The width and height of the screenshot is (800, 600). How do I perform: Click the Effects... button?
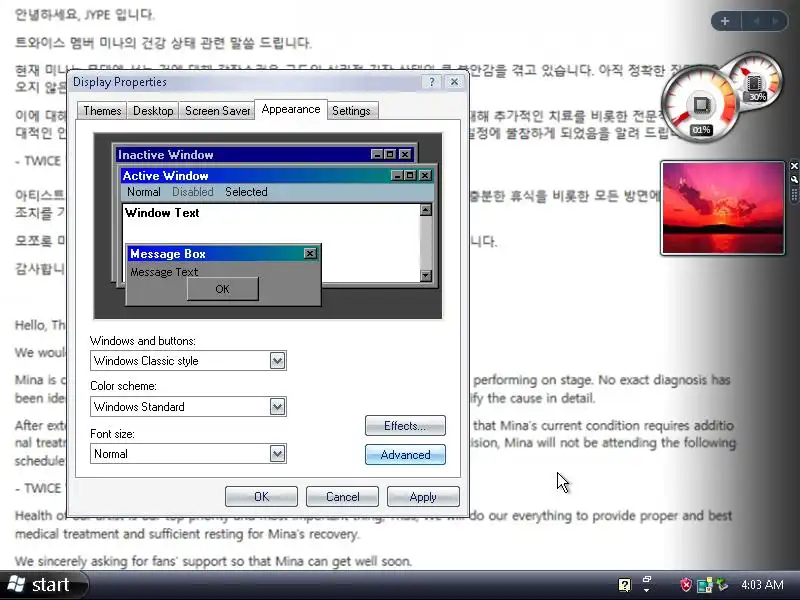point(405,426)
